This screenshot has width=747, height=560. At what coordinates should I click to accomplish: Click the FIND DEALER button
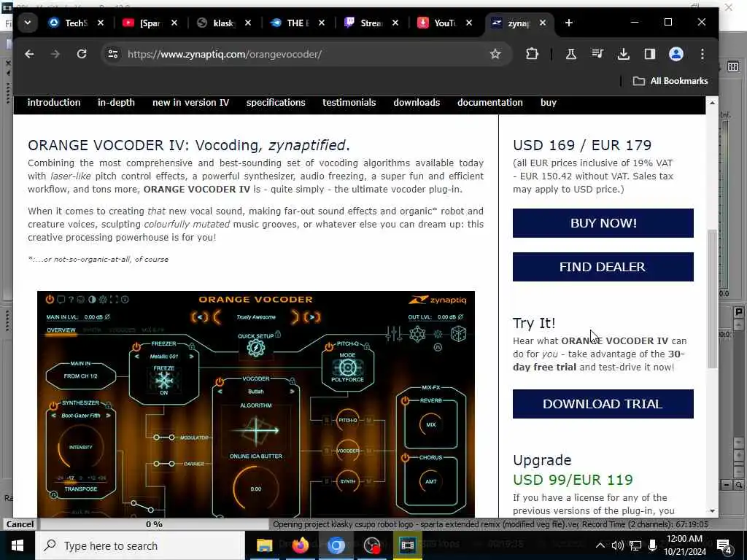point(603,267)
